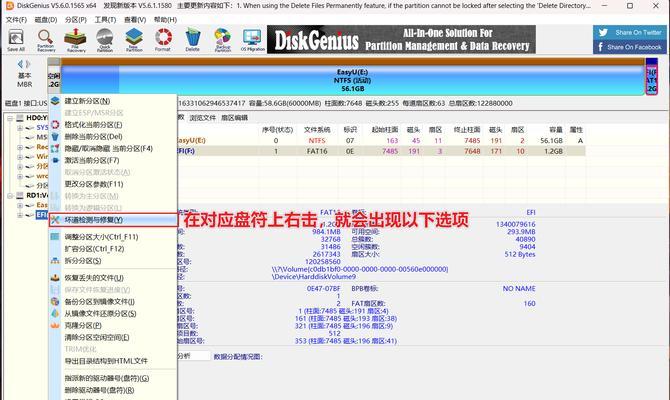Image resolution: width=670 pixels, height=400 pixels.
Task: Select the RD1 disk in the tree
Action: pyautogui.click(x=37, y=196)
